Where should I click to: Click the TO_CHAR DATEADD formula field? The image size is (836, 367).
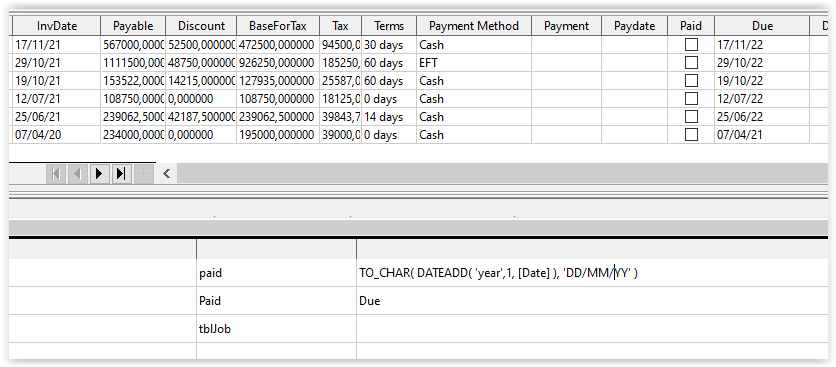point(591,273)
